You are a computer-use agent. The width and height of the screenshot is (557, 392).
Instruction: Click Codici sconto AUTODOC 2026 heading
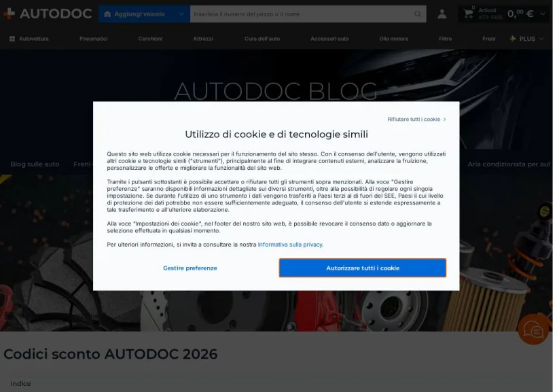pos(111,354)
